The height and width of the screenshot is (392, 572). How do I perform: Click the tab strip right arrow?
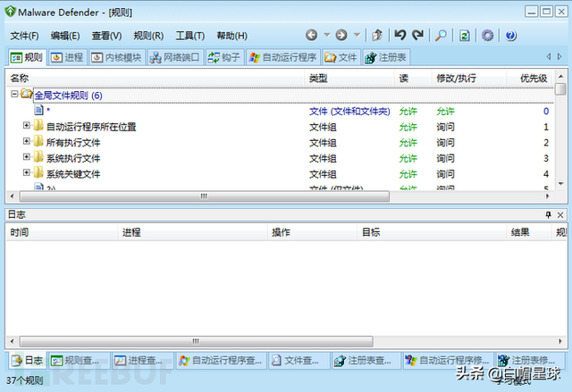point(559,56)
